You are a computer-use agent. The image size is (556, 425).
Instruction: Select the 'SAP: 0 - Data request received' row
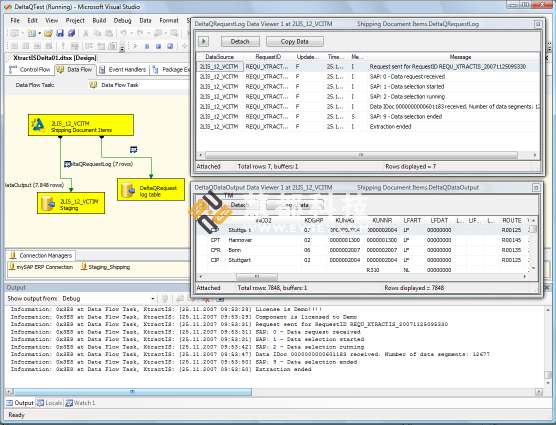[x=368, y=77]
